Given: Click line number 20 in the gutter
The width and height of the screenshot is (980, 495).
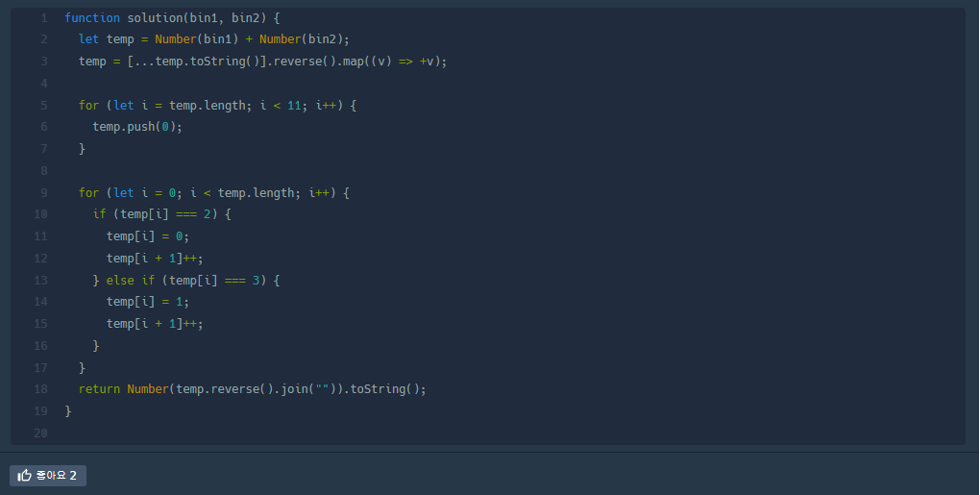Looking at the screenshot, I should click(x=40, y=433).
